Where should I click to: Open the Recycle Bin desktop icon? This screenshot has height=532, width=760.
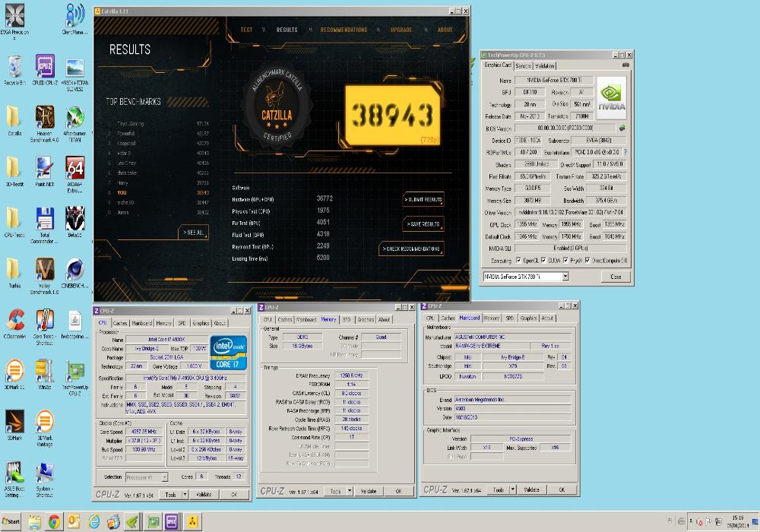pyautogui.click(x=14, y=71)
